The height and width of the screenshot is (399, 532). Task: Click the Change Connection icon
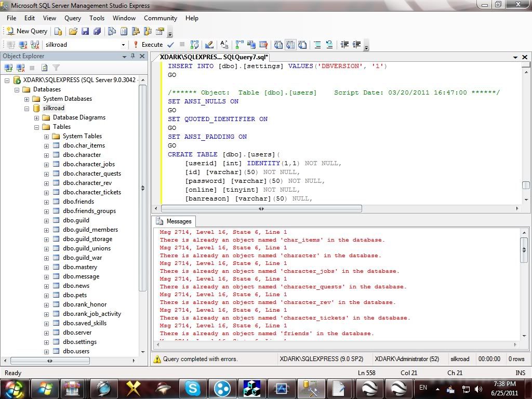point(35,45)
